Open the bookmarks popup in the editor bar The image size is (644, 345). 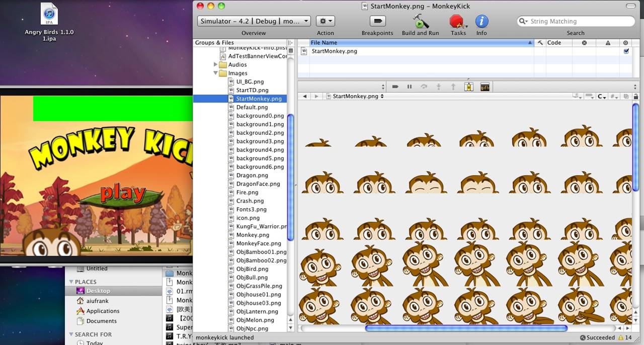(x=578, y=96)
